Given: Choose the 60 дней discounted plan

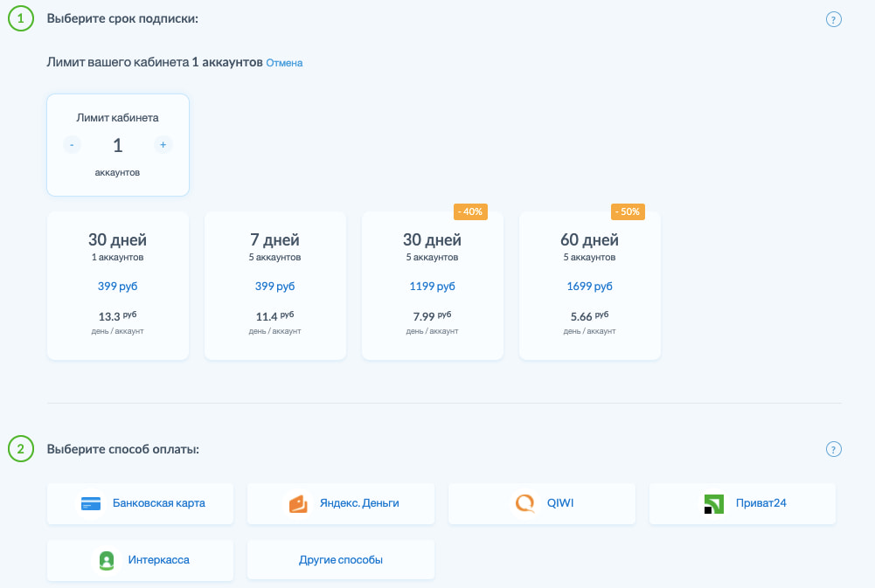Looking at the screenshot, I should coord(589,284).
